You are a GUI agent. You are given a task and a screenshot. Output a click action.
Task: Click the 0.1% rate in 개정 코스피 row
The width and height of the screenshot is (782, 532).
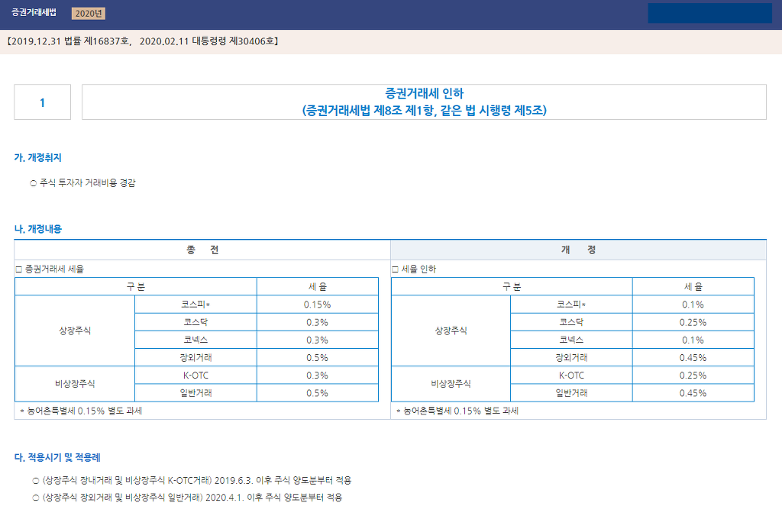pyautogui.click(x=693, y=304)
